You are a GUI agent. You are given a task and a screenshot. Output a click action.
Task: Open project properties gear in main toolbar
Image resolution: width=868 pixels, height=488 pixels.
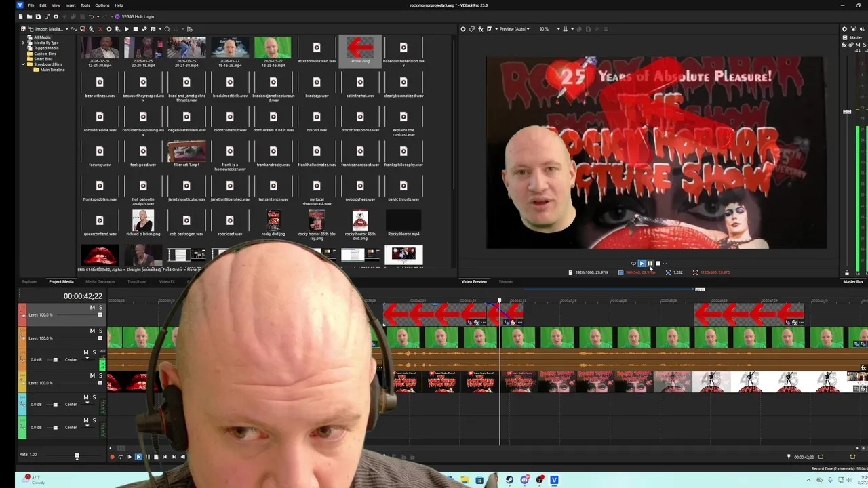[56, 16]
